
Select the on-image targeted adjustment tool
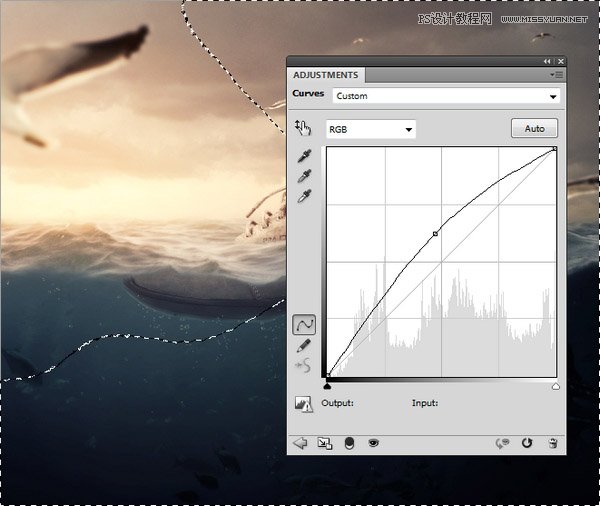point(304,128)
